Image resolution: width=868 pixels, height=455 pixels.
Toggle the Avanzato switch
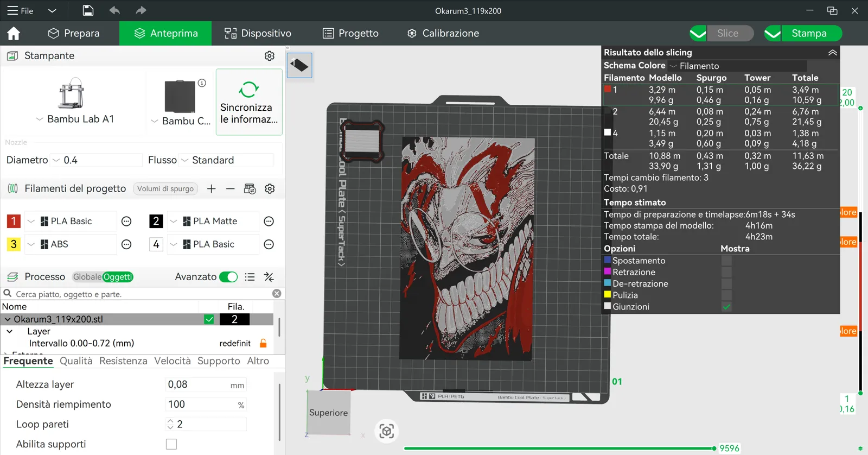(x=228, y=277)
